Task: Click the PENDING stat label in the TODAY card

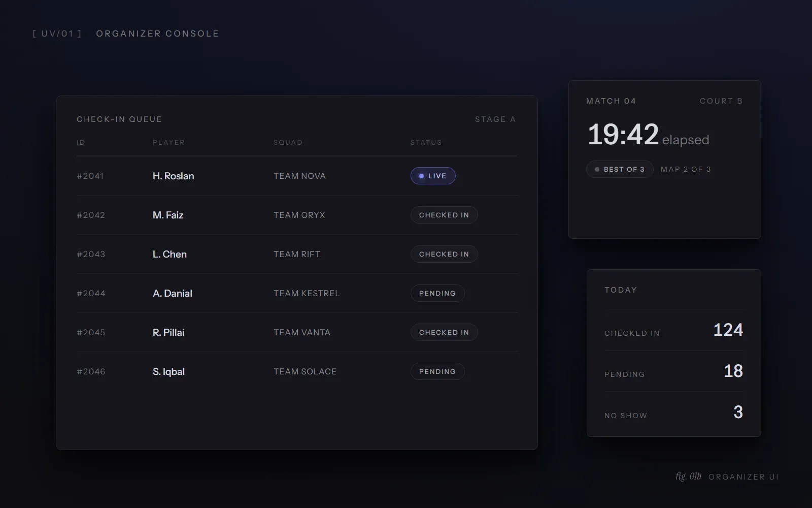Action: point(624,374)
